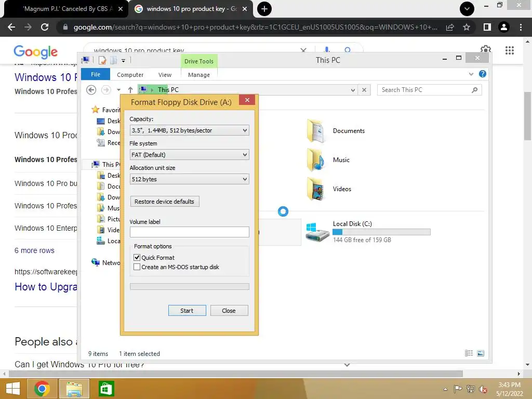Click the Restore device defaults button
532x399 pixels.
pos(165,202)
